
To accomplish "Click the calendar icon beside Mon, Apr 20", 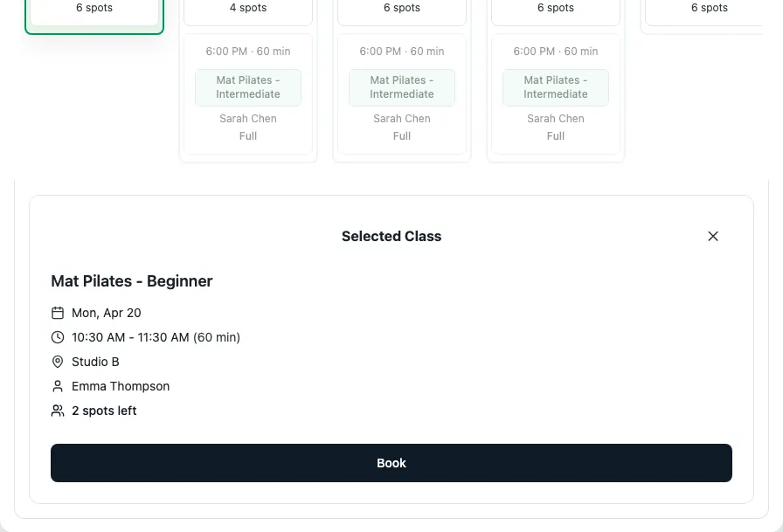I will pyautogui.click(x=57, y=312).
